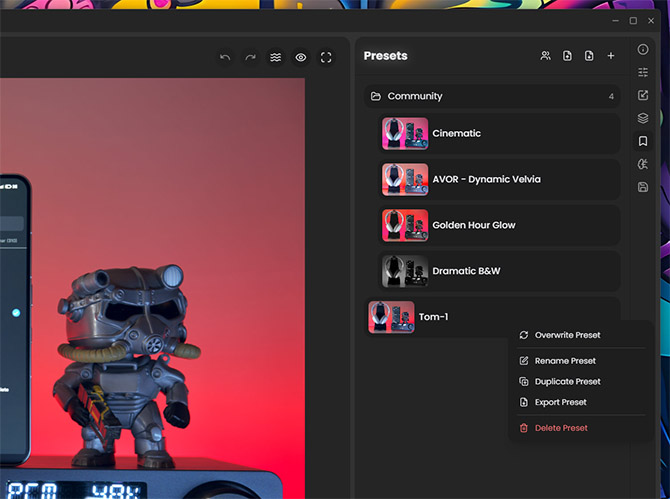Enter fullscreen with the expand-corners icon

(x=326, y=57)
